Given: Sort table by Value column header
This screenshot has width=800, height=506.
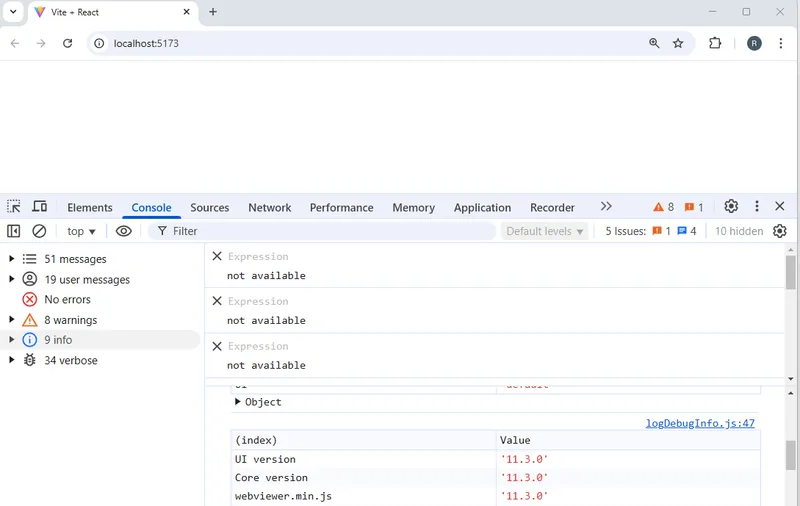Looking at the screenshot, I should tap(628, 440).
